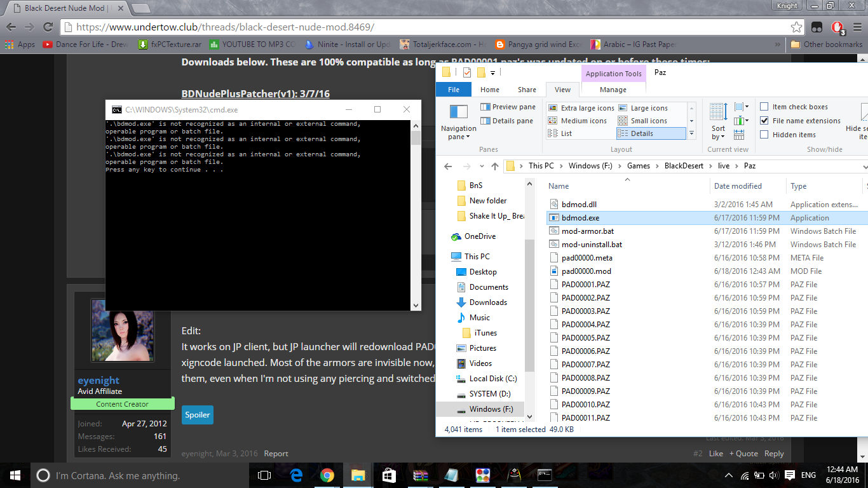Open the Windows Store taskbar icon

pos(389,475)
